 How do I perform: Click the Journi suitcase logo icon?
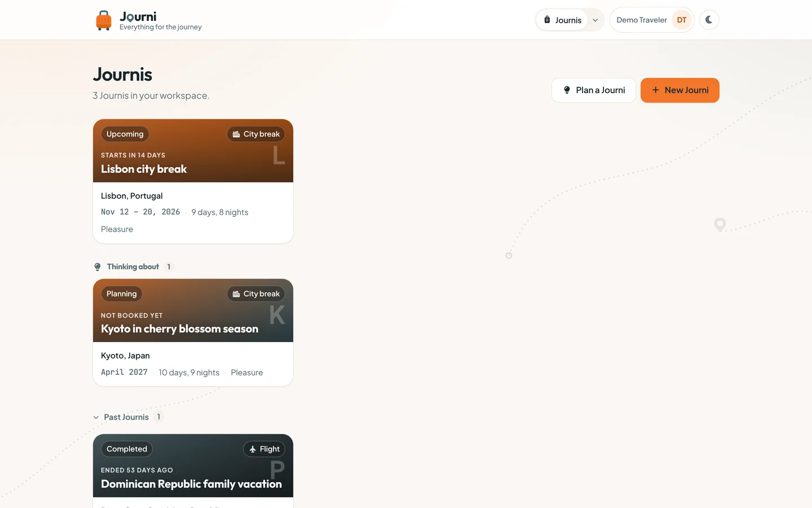(104, 20)
